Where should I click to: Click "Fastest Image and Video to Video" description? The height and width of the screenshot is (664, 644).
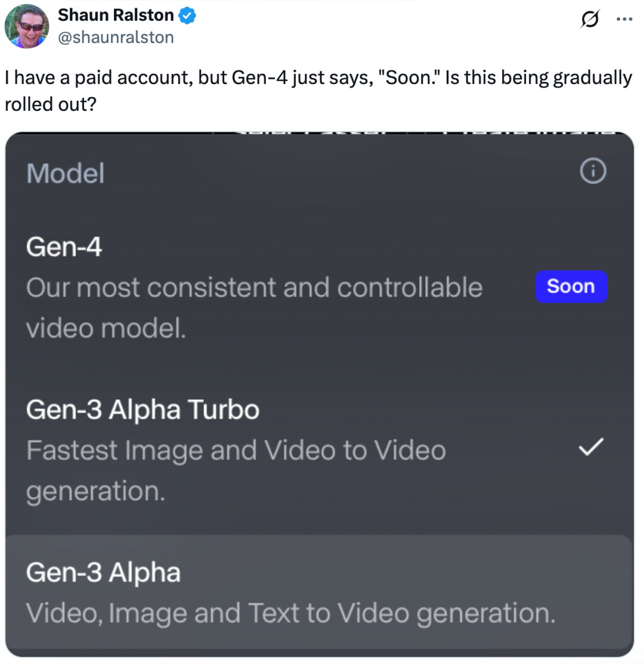[x=236, y=451]
